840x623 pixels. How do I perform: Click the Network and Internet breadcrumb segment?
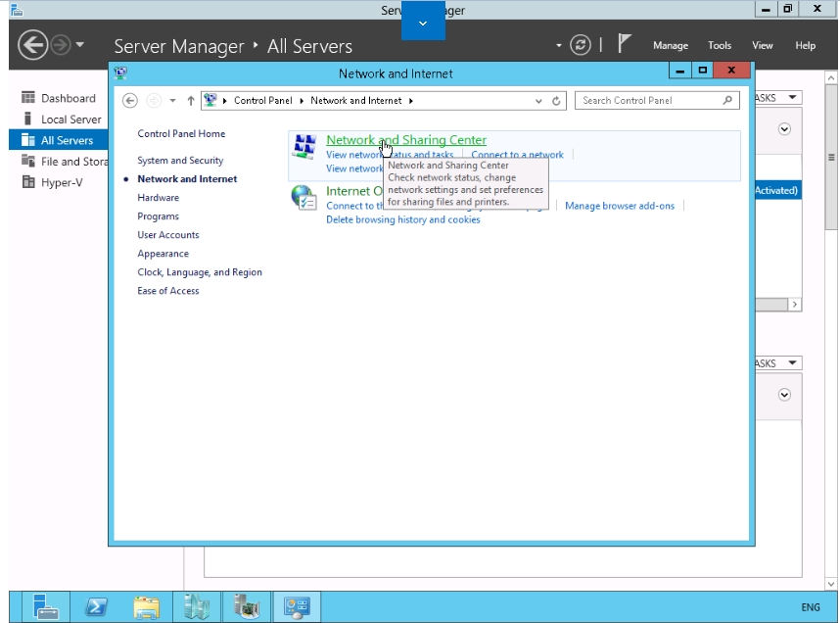pyautogui.click(x=355, y=101)
